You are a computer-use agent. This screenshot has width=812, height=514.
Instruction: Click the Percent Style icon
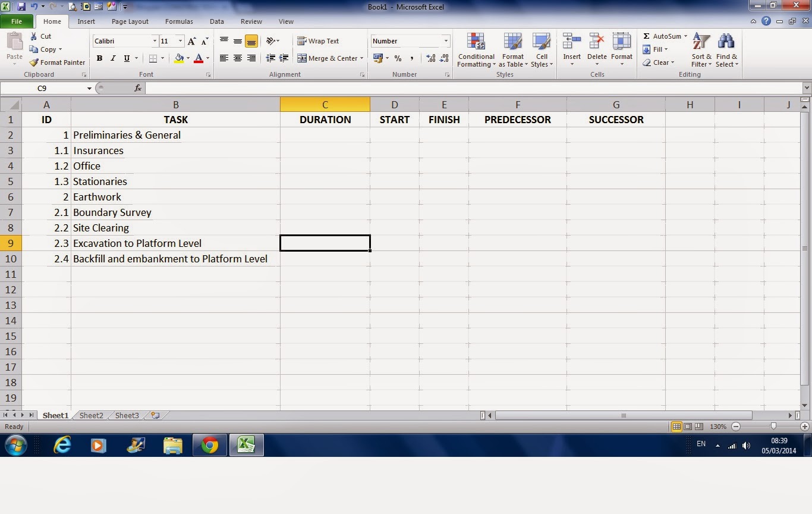(x=397, y=58)
